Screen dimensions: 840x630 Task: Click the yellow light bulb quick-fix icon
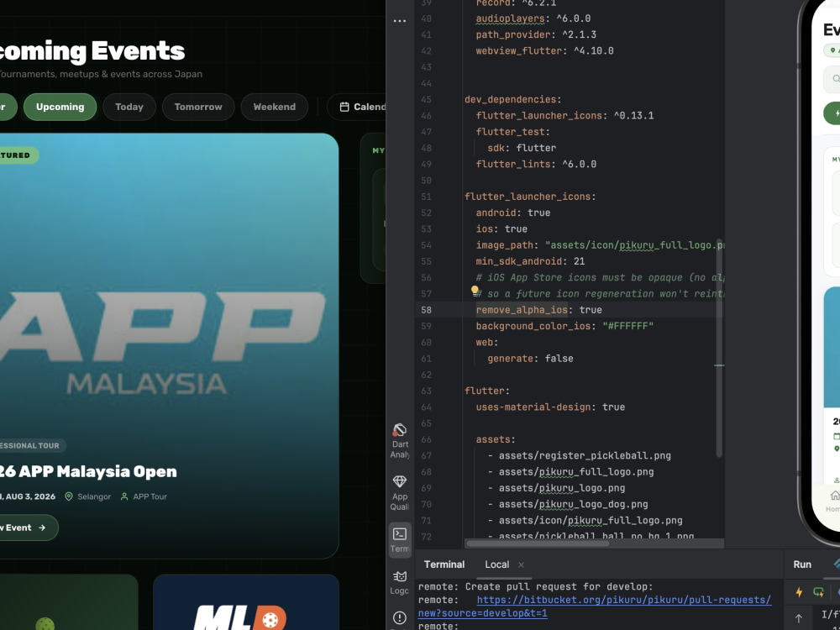point(474,291)
